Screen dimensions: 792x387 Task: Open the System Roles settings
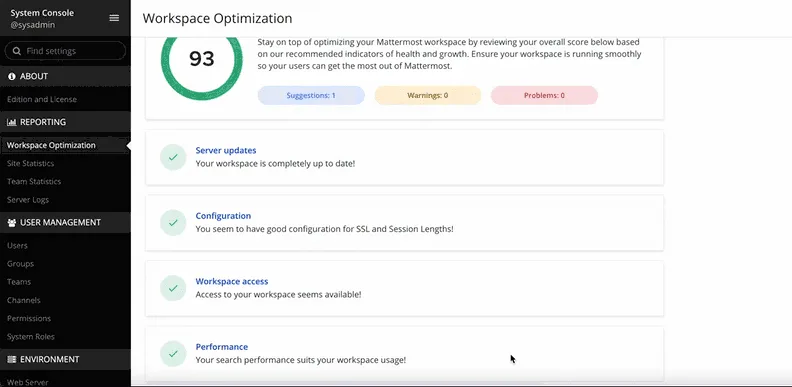31,336
